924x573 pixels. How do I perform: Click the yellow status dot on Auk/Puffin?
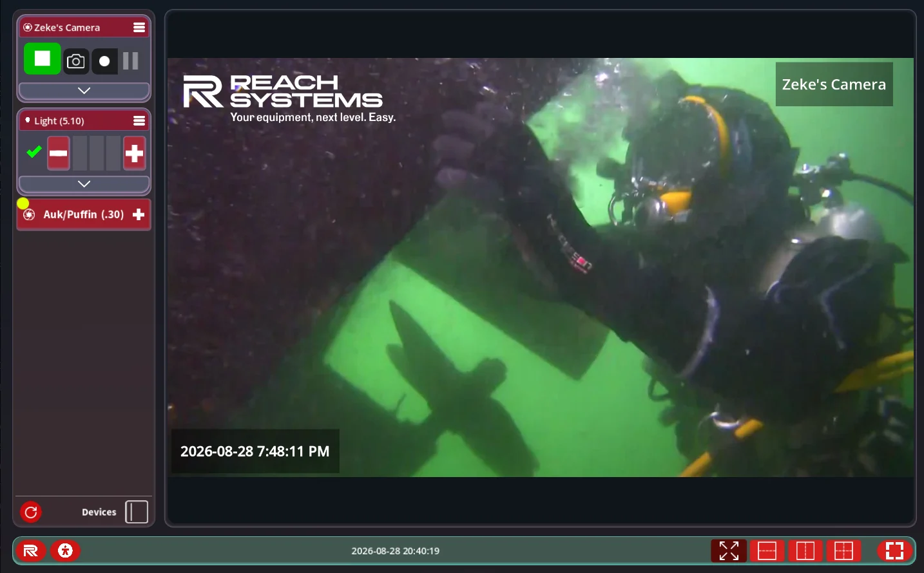[23, 203]
